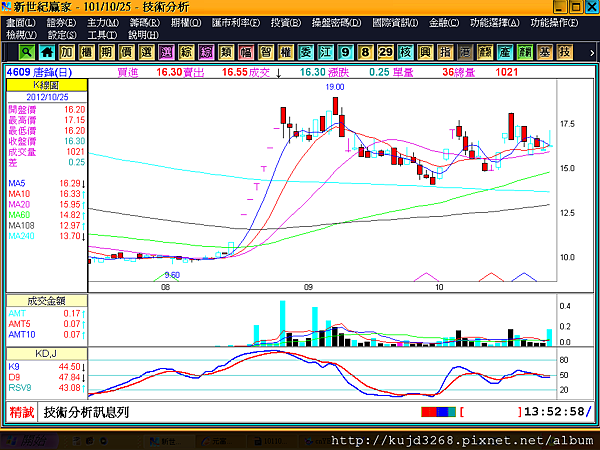Open the cyan 產 toolbar icon

click(x=505, y=52)
